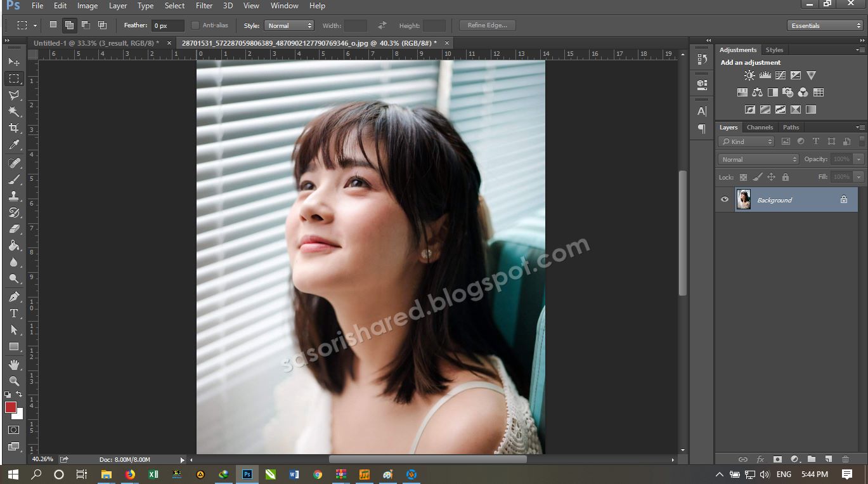Select the Pen tool
This screenshot has width=868, height=484.
14,297
